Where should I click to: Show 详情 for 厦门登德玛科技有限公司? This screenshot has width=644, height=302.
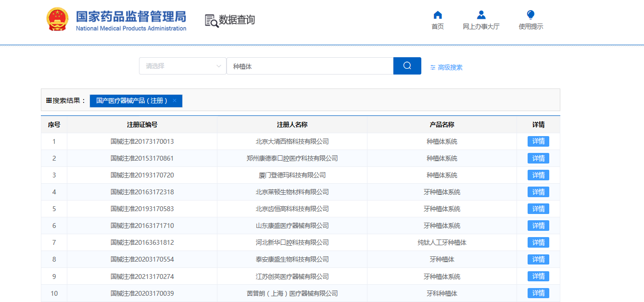tap(538, 175)
